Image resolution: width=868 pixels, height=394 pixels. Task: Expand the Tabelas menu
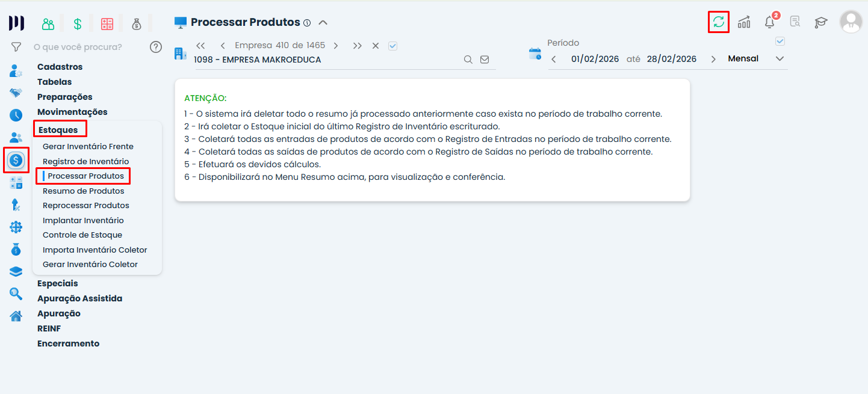coord(55,82)
